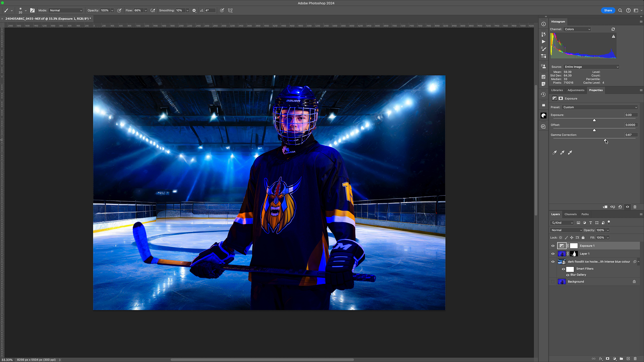Open the Channel dropdown in Histogram
This screenshot has height=362, width=644.
click(577, 29)
